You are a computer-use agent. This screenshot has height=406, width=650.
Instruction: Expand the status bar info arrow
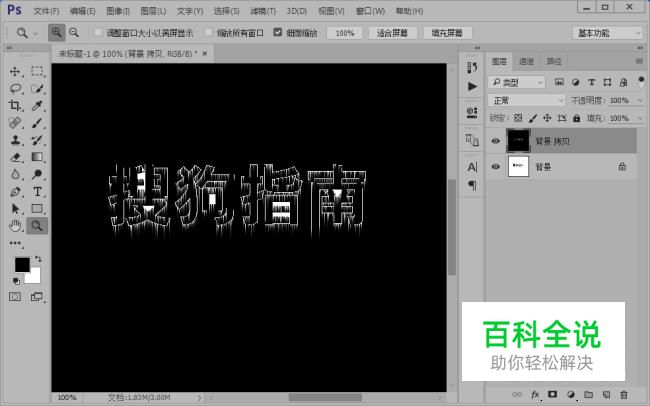(x=199, y=397)
